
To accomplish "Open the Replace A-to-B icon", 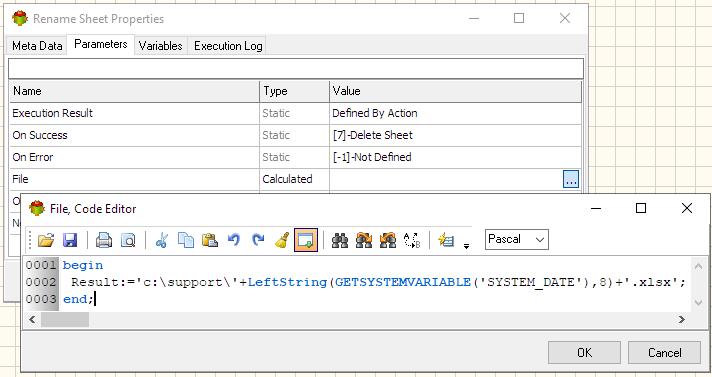I will click(412, 240).
